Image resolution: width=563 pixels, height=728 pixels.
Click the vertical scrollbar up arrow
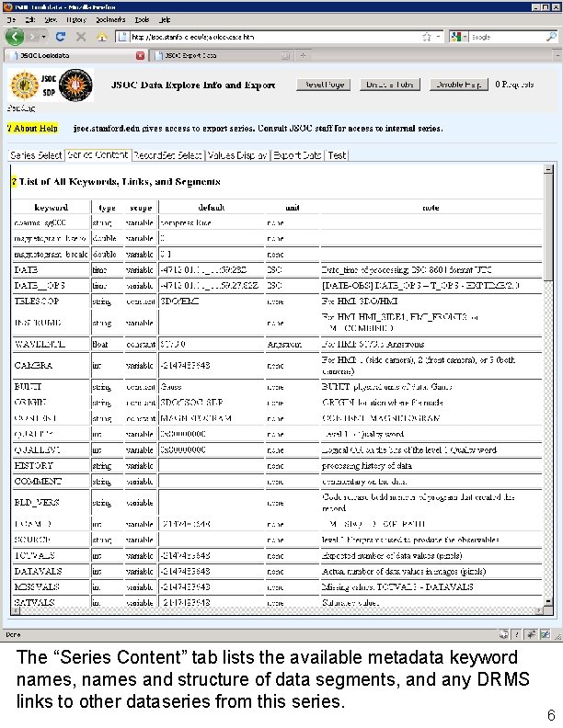[x=548, y=169]
